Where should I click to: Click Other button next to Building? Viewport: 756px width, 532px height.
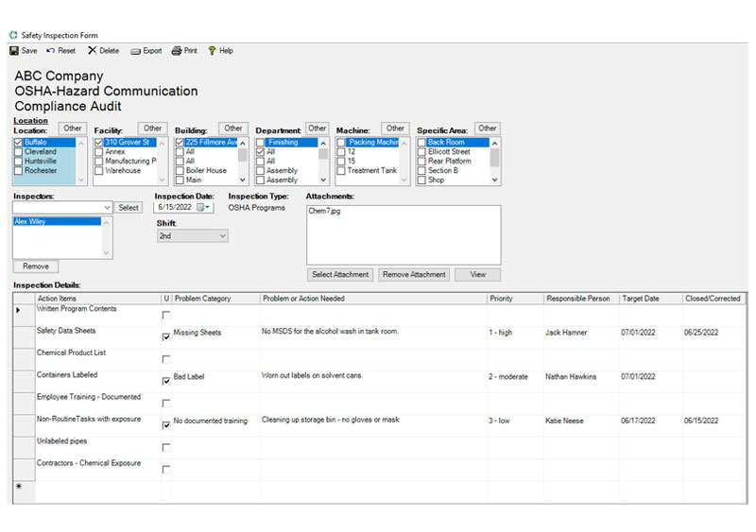point(233,129)
